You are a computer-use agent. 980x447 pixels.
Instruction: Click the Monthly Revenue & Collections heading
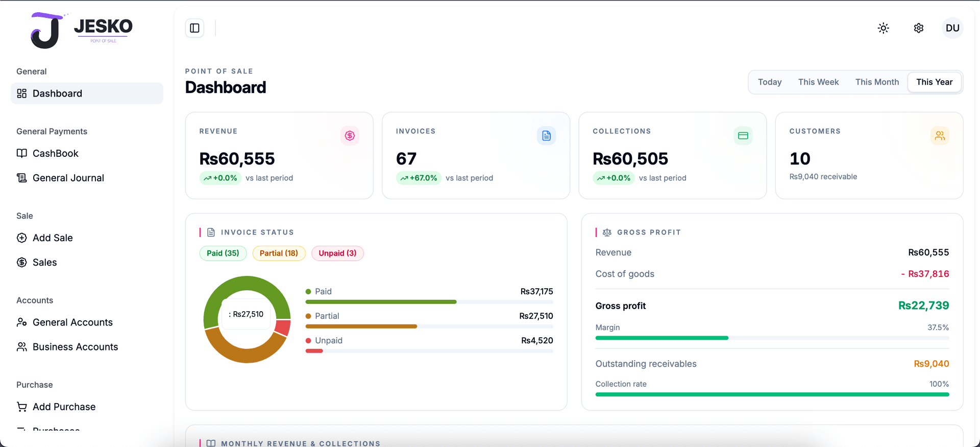(x=301, y=443)
